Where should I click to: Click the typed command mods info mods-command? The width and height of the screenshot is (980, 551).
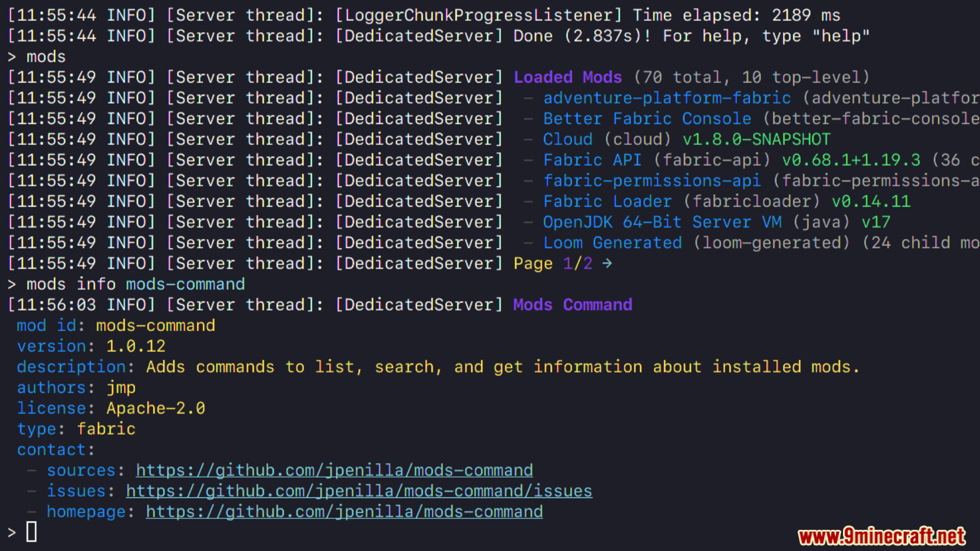click(x=136, y=284)
